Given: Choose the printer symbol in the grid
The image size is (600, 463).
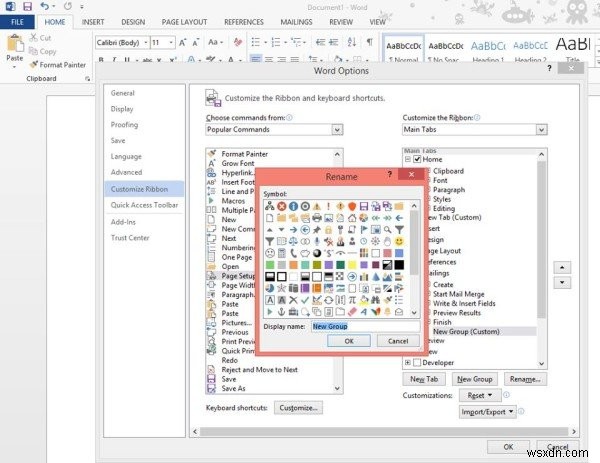Looking at the screenshot, I should click(317, 218).
